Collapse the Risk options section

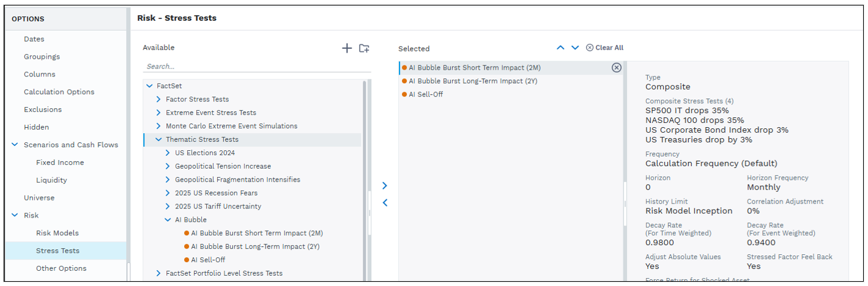click(15, 215)
